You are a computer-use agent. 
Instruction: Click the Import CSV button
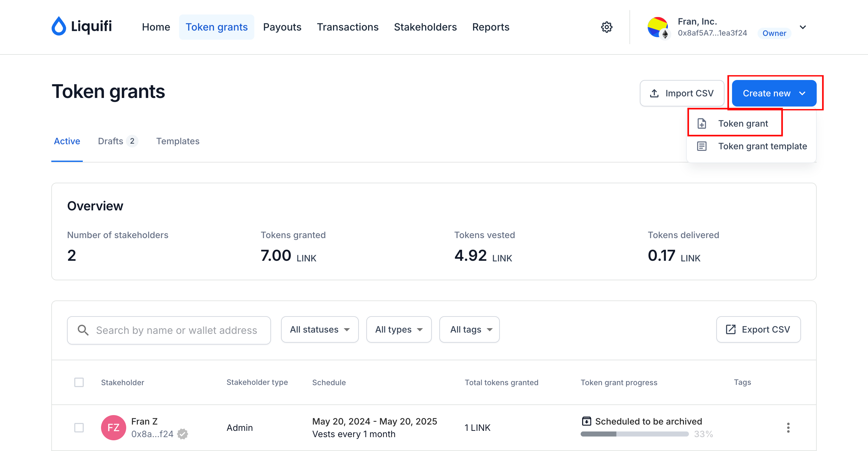point(682,93)
